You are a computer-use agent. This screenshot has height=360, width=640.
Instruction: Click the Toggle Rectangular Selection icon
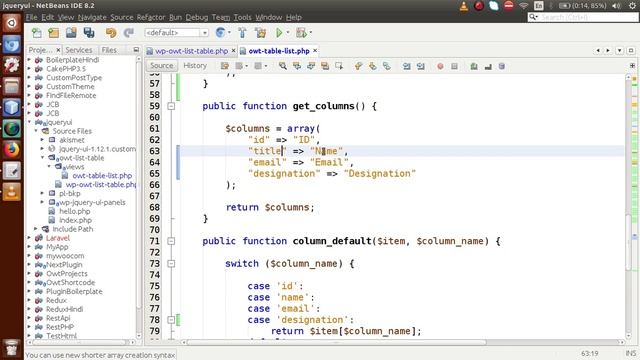click(339, 66)
